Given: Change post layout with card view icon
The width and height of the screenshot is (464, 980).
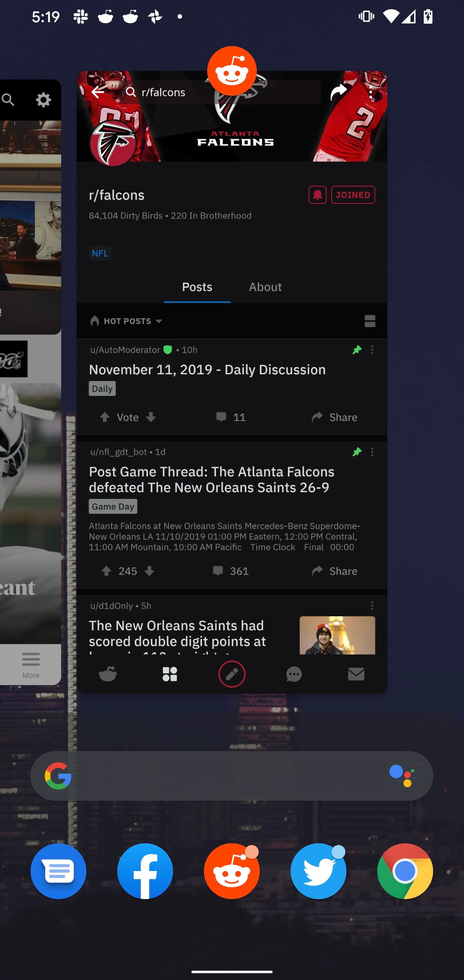Looking at the screenshot, I should pos(370,321).
